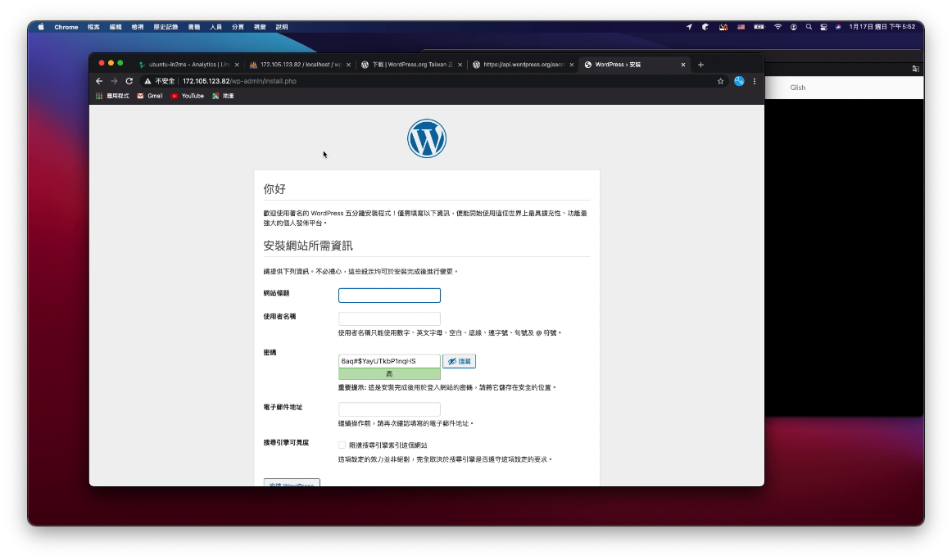Open Chrome's three-dot menu

(x=755, y=81)
